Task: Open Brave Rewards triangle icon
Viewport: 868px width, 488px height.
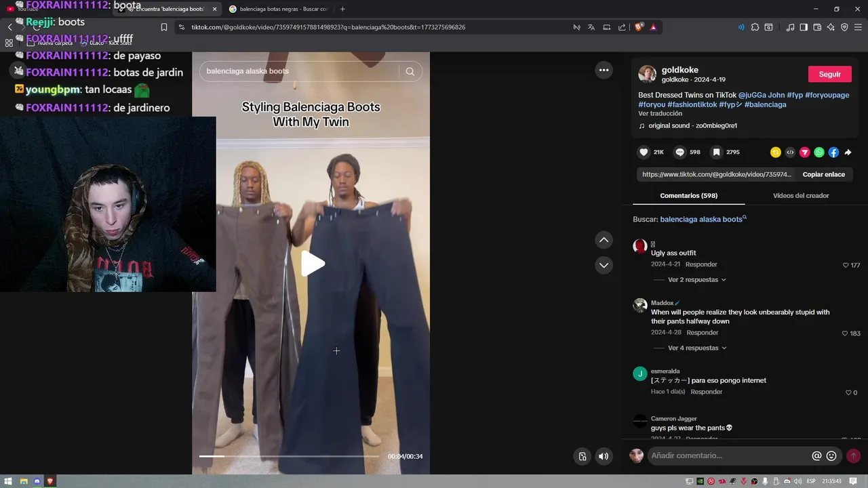Action: [654, 27]
